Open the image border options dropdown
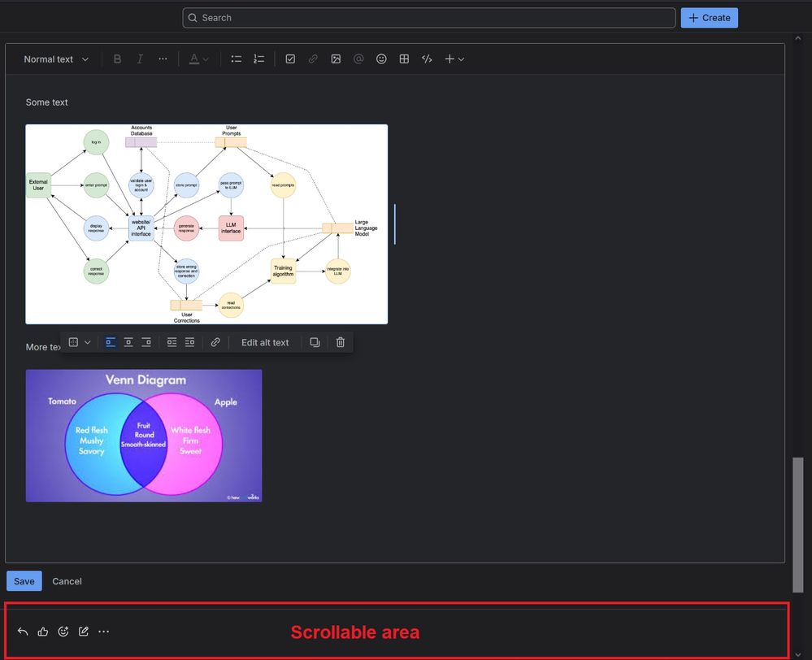This screenshot has height=660, width=812. (80, 342)
